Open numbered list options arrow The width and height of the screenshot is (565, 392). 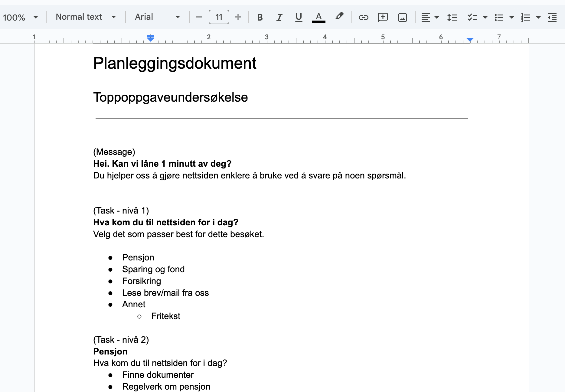point(538,17)
